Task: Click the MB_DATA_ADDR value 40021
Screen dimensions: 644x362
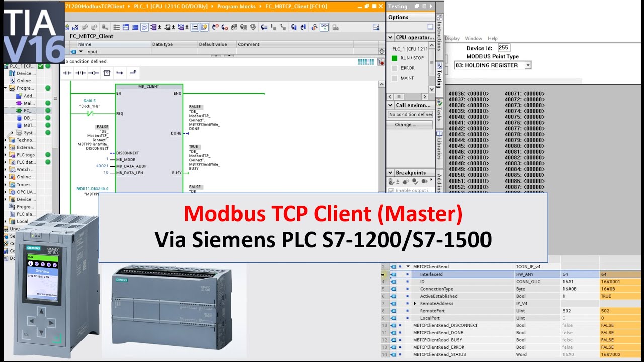Action: (102, 166)
